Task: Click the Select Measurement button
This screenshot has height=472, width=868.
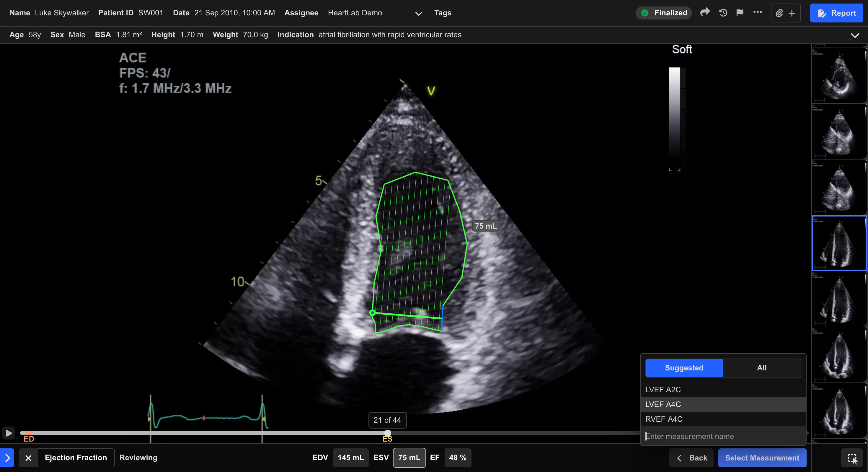Action: click(x=762, y=458)
